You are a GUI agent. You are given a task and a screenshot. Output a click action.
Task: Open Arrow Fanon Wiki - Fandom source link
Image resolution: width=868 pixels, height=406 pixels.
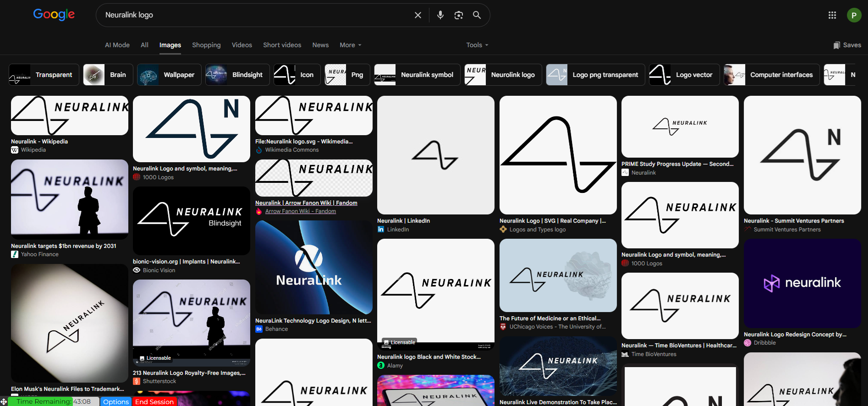[301, 211]
